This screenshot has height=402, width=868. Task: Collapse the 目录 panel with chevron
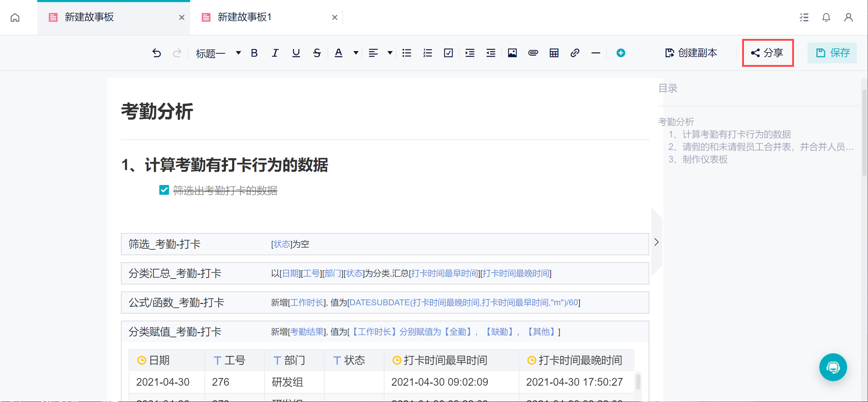[x=656, y=242]
